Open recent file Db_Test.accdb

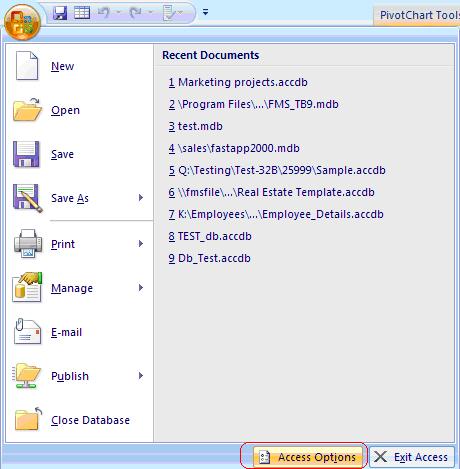click(x=209, y=258)
